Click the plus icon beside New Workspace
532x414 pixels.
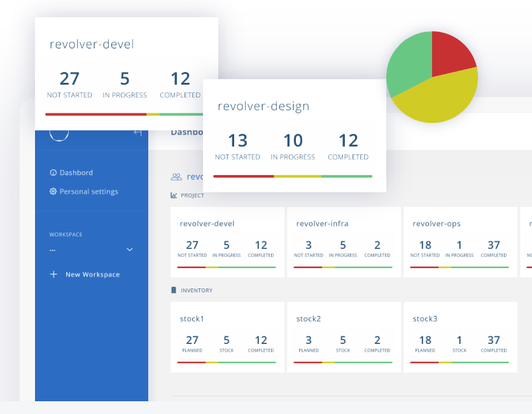(x=53, y=275)
